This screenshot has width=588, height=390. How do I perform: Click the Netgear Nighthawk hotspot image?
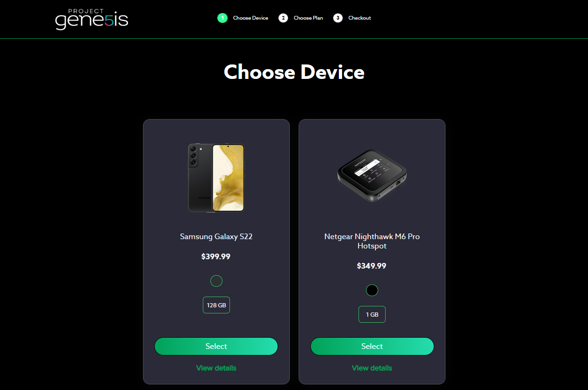[x=372, y=176]
